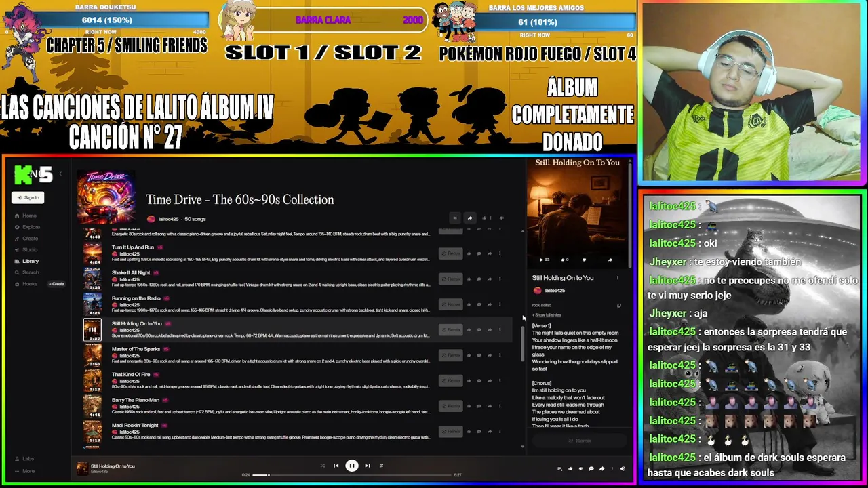Image resolution: width=868 pixels, height=488 pixels.
Task: Open more options for Turn It Up And Run
Action: 500,253
